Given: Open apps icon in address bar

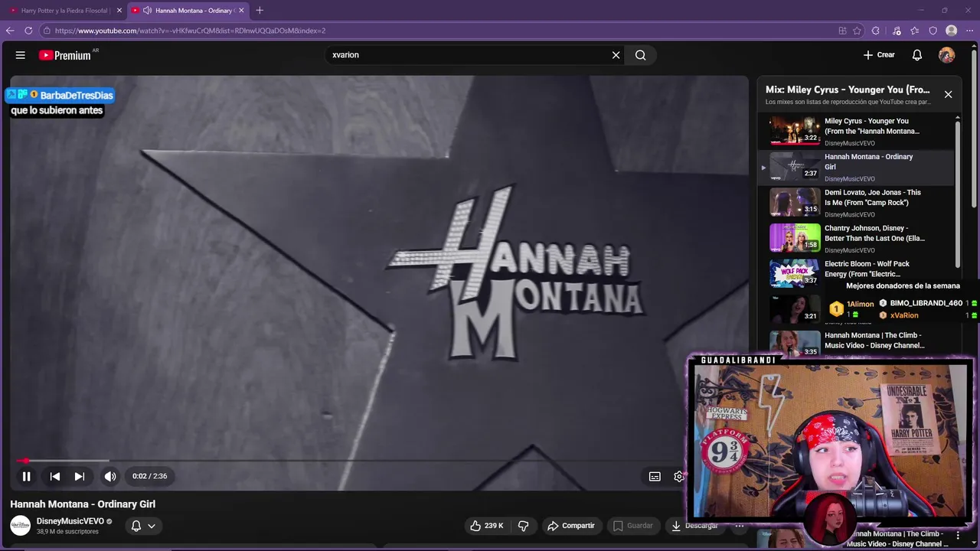Looking at the screenshot, I should (x=842, y=31).
